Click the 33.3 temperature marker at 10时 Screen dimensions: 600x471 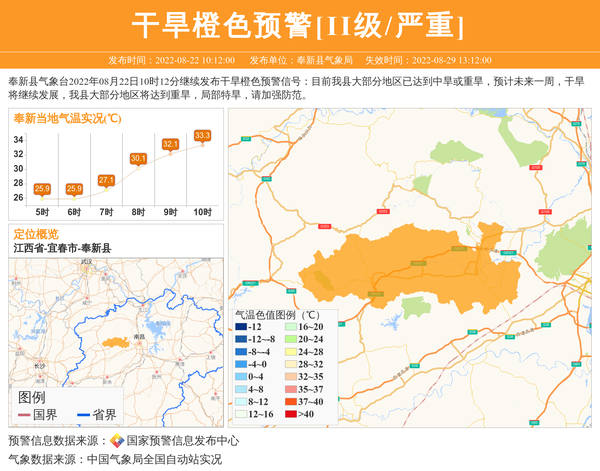click(x=202, y=135)
